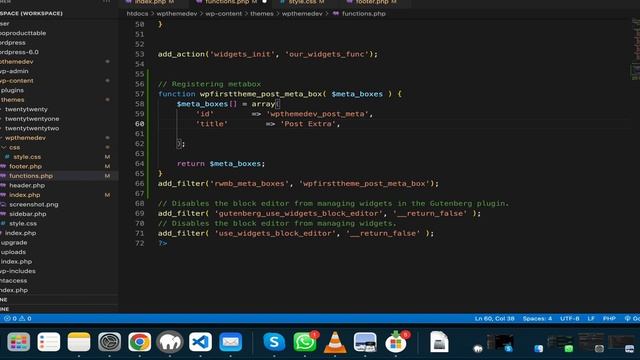Open screenshot.png in the Explorer tree

pyautogui.click(x=33, y=204)
